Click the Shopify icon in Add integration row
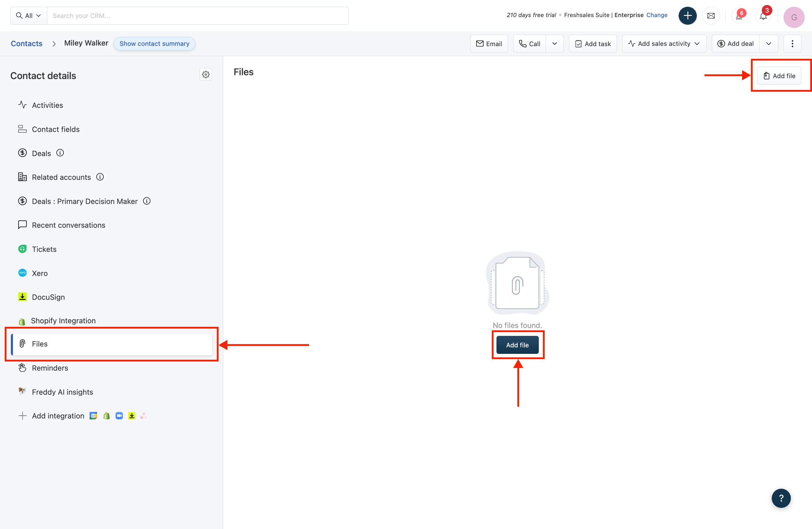 106,416
